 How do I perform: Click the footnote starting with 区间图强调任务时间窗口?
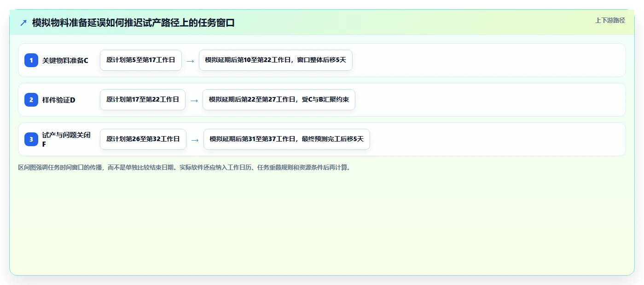click(x=186, y=168)
